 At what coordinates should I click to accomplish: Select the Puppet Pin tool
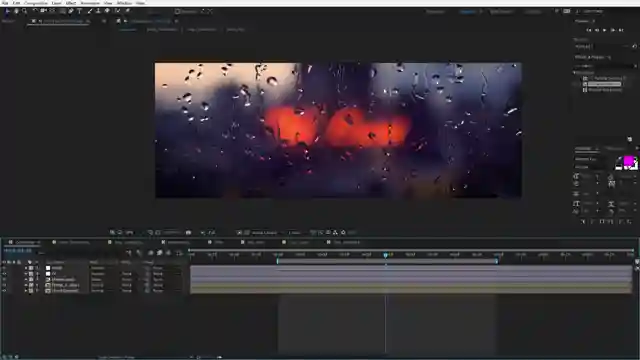[127, 11]
